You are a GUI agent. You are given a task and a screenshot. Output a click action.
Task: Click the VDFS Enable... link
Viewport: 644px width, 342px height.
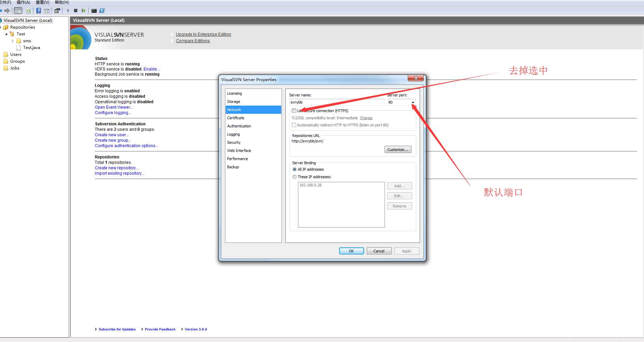[x=152, y=69]
